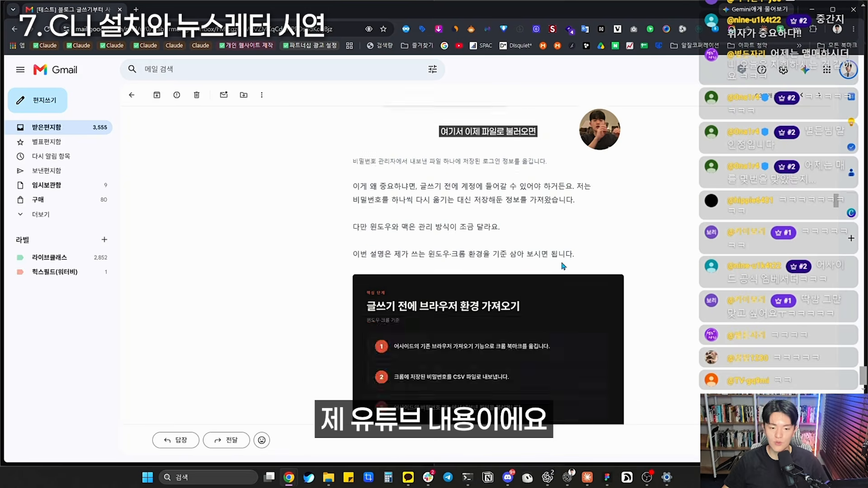
Task: Open search filter options slider icon
Action: pos(433,69)
